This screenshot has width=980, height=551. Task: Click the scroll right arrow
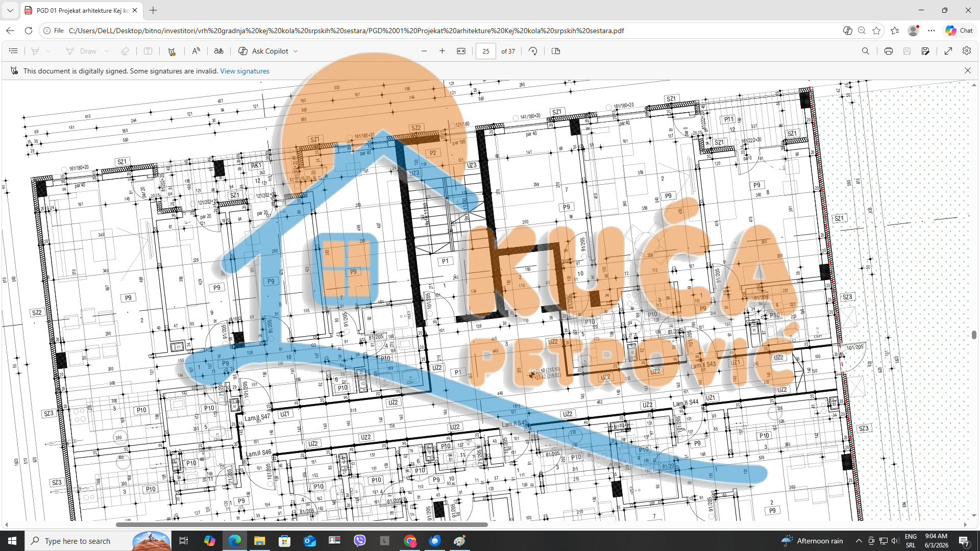point(966,524)
